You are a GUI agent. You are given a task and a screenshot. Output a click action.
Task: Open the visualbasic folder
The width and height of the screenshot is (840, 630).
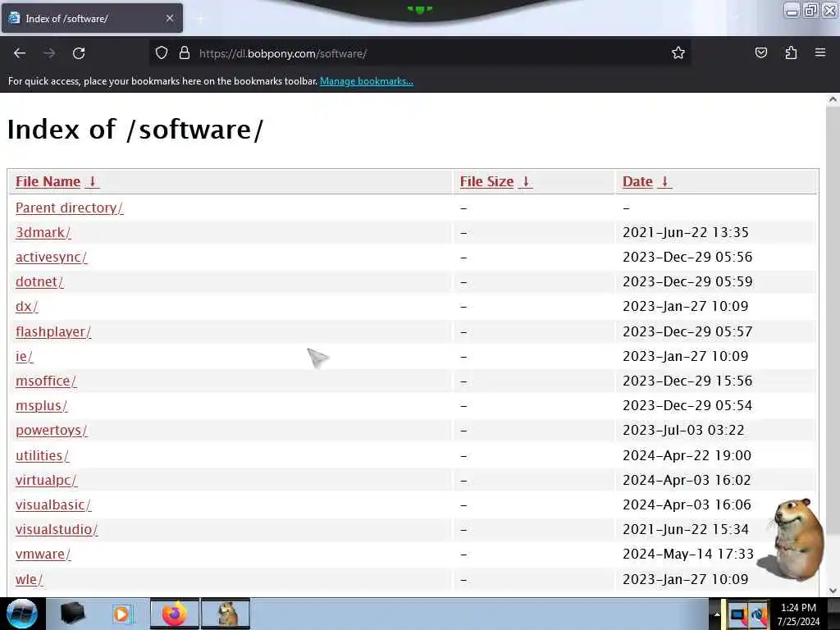click(x=53, y=504)
